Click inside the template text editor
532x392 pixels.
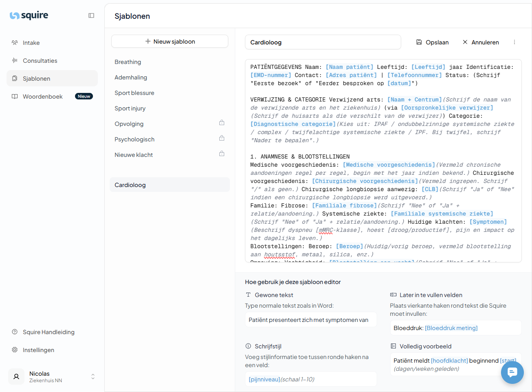(383, 161)
